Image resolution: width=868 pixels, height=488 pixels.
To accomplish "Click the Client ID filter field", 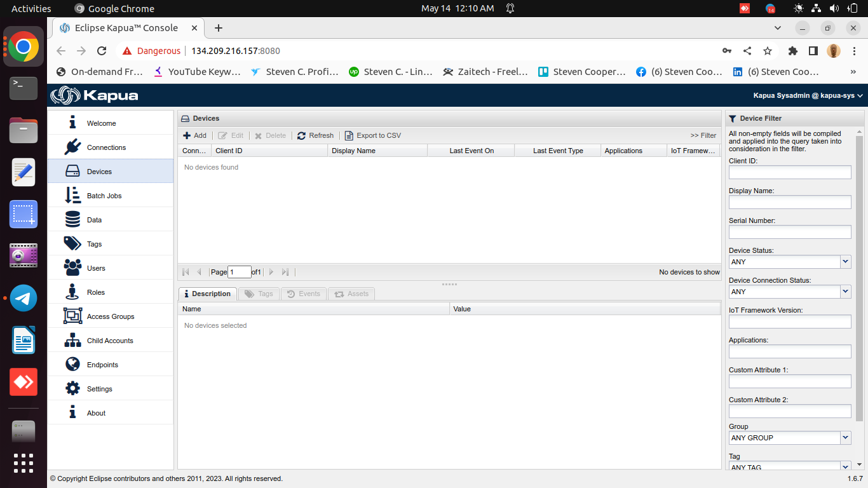I will tap(790, 172).
